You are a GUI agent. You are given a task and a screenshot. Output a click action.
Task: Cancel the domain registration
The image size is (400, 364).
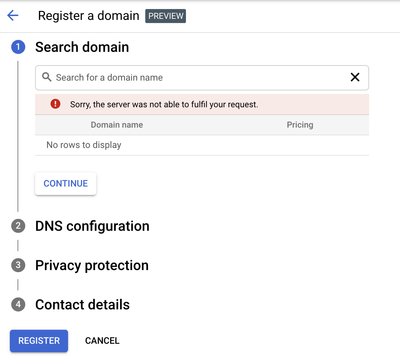point(102,341)
